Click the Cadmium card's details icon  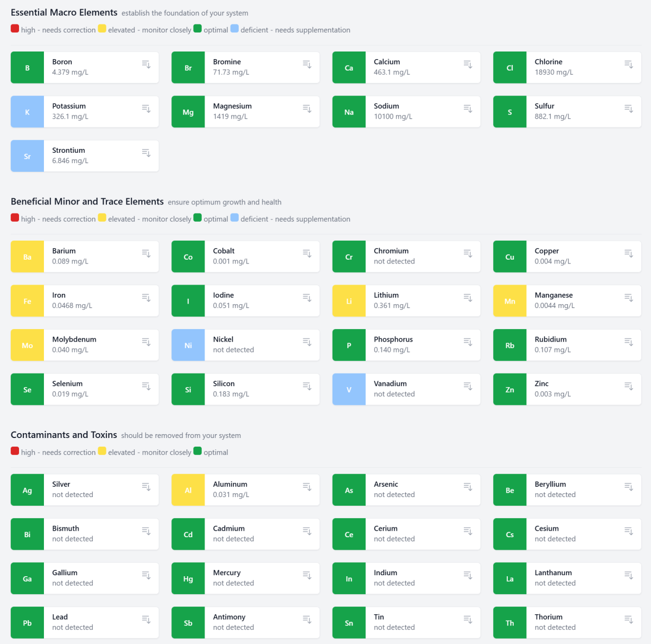(x=307, y=531)
